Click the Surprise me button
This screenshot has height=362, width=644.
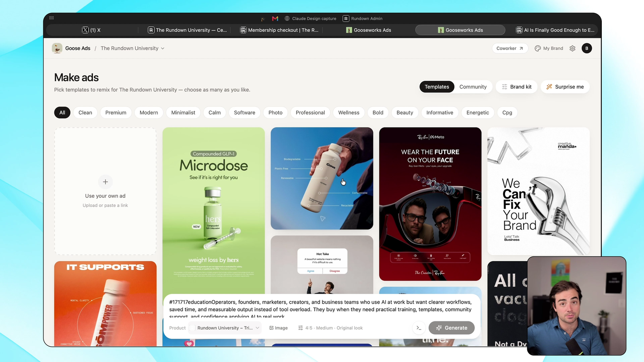point(565,87)
